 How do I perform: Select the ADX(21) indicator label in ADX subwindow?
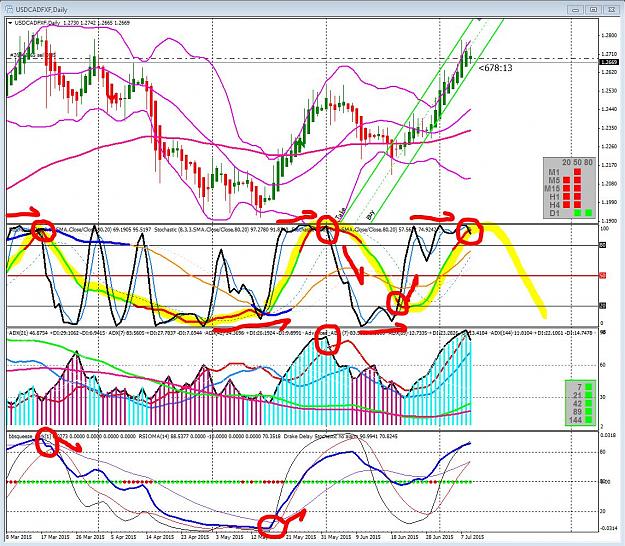pyautogui.click(x=16, y=332)
